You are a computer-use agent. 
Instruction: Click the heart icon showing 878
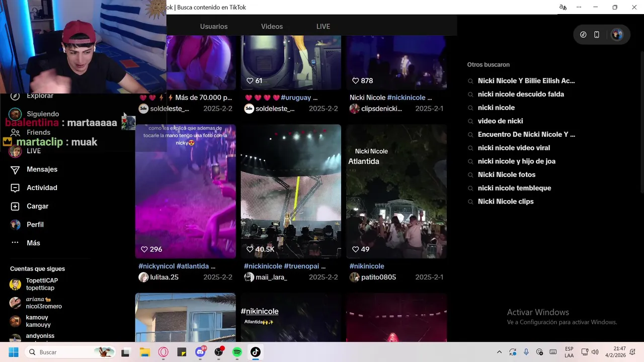(356, 80)
